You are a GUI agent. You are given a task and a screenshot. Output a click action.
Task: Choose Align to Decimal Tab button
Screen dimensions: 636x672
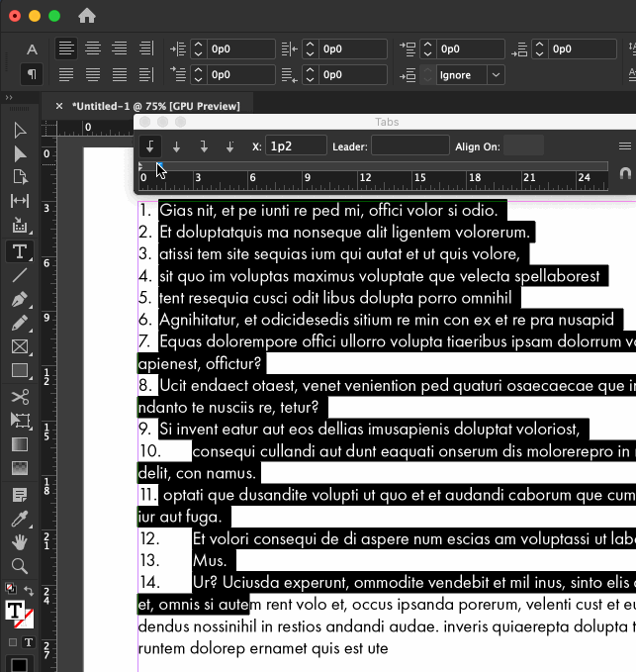[x=230, y=147]
